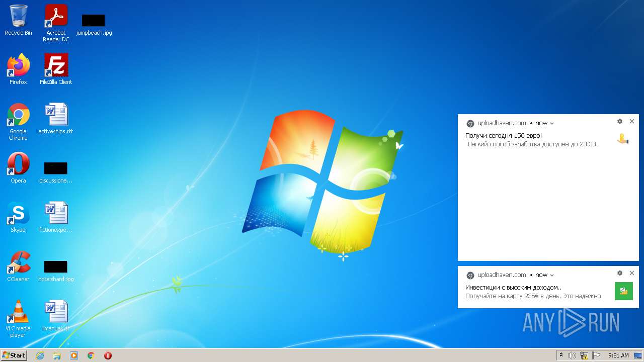644x362 pixels.
Task: Click 'Получайте на карту 235€' text
Action: [x=533, y=296]
